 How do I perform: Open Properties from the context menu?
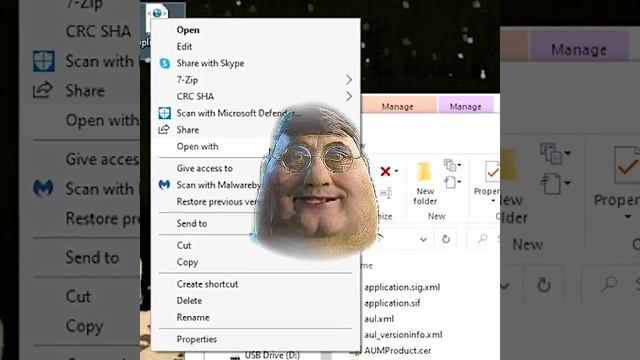(x=197, y=339)
